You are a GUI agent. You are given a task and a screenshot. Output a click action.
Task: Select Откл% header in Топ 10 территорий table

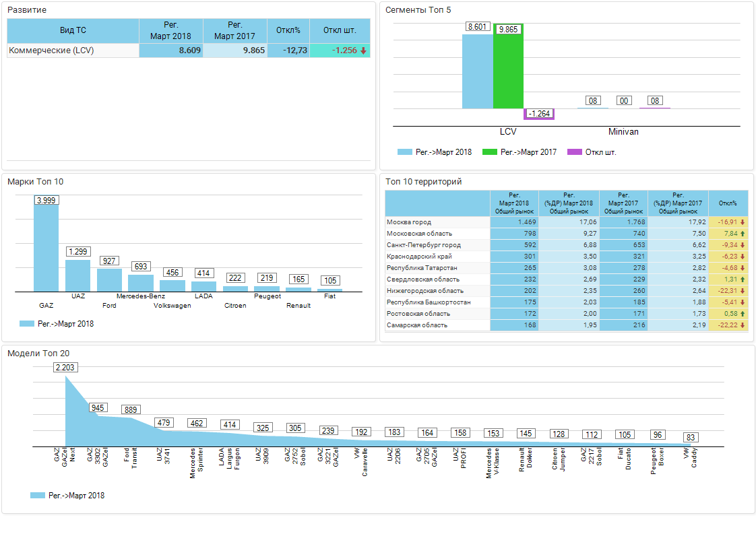[x=728, y=203]
